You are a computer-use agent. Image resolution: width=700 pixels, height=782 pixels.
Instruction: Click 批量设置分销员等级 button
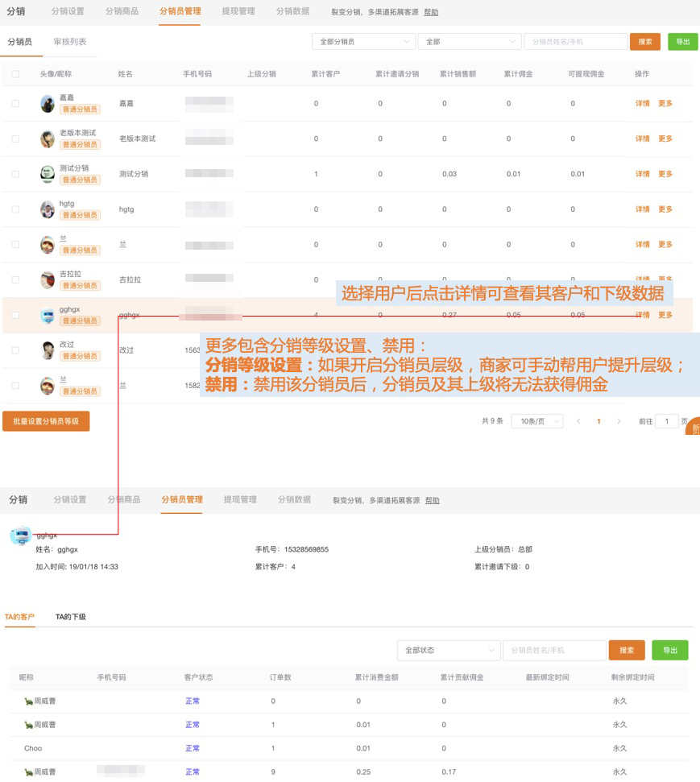[x=46, y=421]
